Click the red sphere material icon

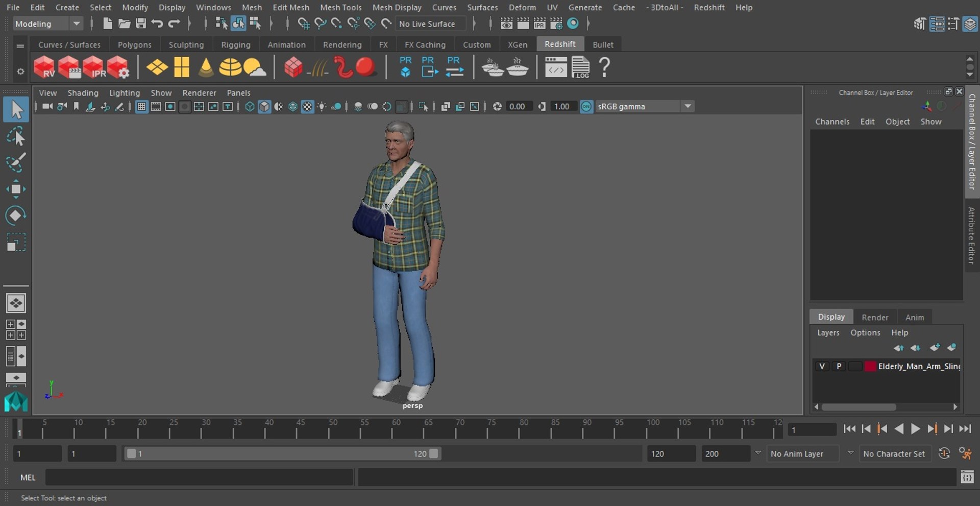tap(365, 67)
